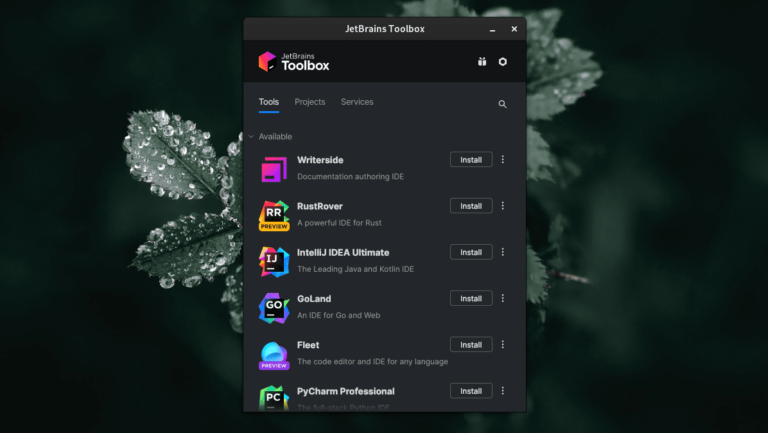Collapse the Available section
Viewport: 768px width, 433px height.
click(251, 137)
